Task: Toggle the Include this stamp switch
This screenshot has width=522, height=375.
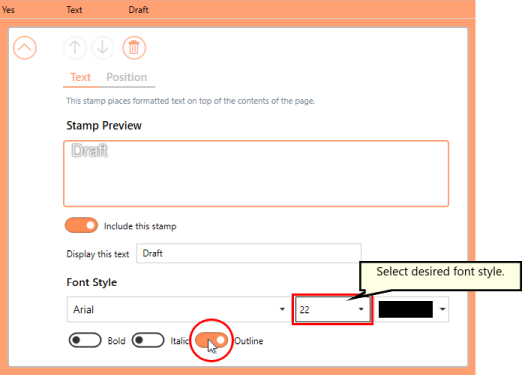Action: (81, 225)
